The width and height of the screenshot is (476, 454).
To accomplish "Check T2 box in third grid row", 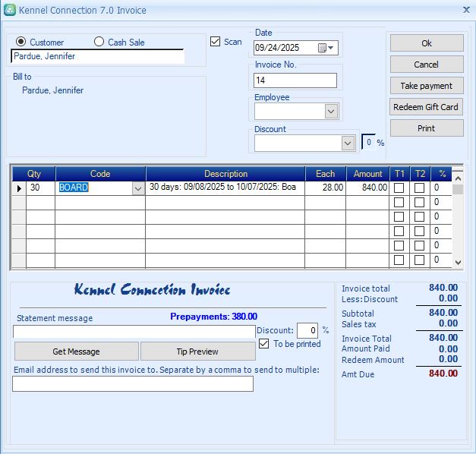I will click(x=419, y=217).
